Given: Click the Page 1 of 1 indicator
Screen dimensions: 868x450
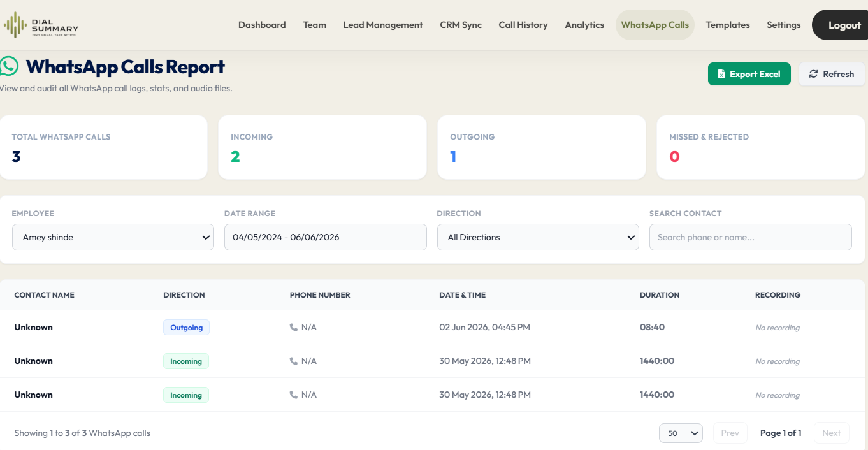Looking at the screenshot, I should [x=781, y=433].
